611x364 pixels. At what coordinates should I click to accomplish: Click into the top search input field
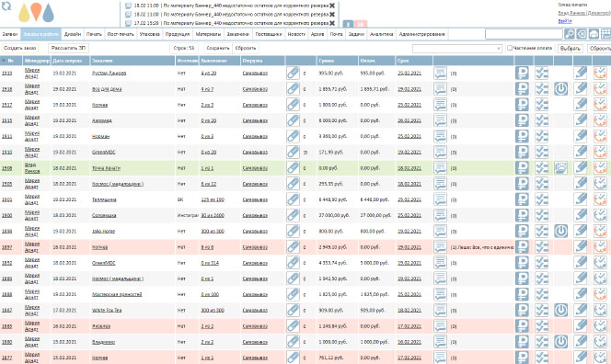coord(524,34)
